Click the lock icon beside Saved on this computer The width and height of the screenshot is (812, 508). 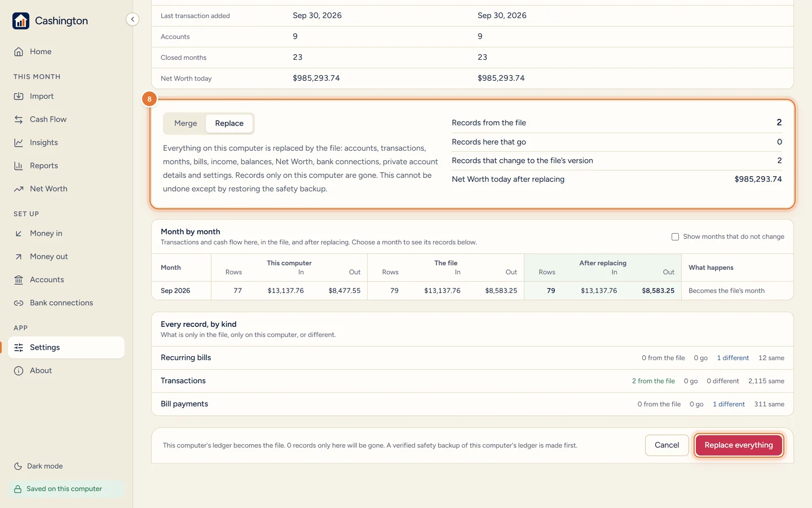click(18, 489)
